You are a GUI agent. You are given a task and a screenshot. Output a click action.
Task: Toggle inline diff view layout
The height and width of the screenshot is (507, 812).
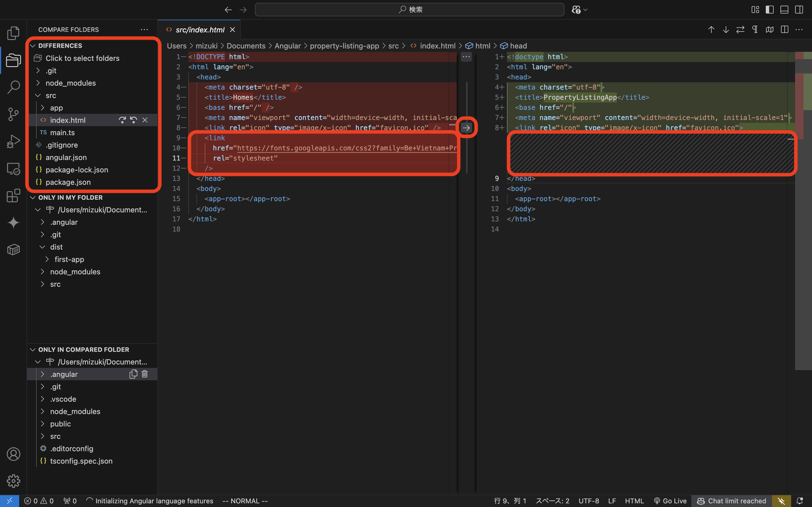point(784,30)
